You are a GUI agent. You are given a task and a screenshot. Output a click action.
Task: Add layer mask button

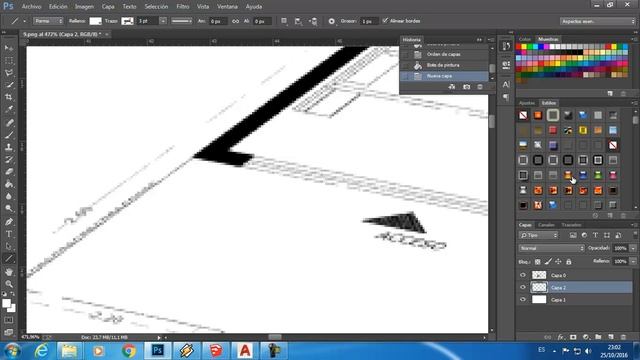[x=573, y=337]
